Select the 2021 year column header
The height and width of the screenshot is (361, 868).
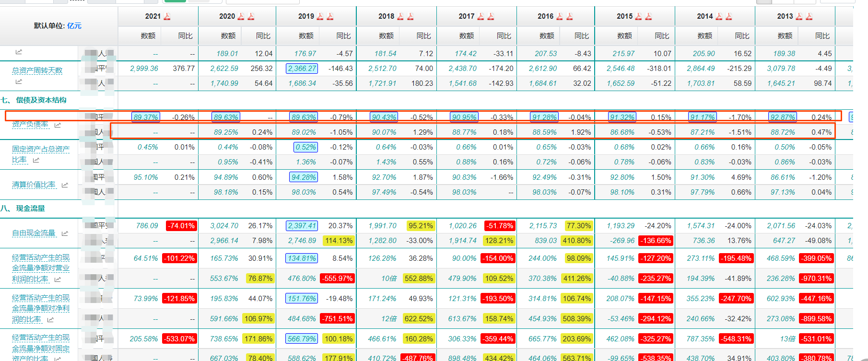pyautogui.click(x=153, y=16)
